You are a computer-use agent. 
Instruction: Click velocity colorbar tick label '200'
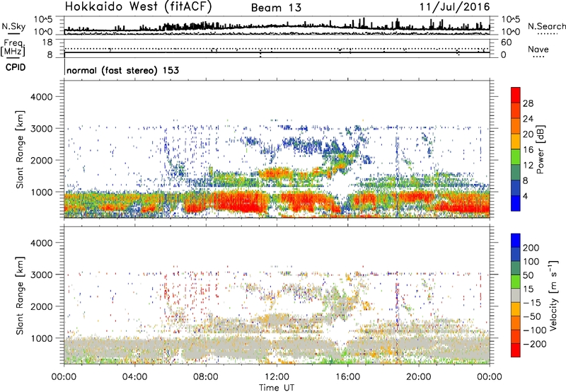pos(531,248)
